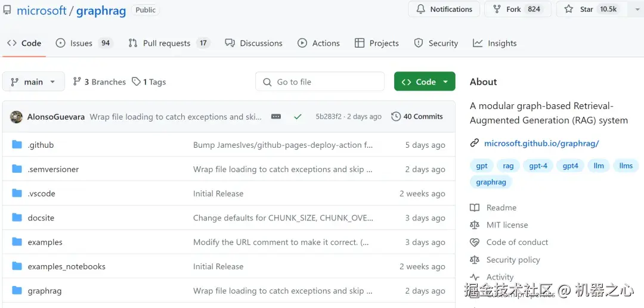Expand the main branch dropdown
The height and width of the screenshot is (308, 644).
(33, 82)
